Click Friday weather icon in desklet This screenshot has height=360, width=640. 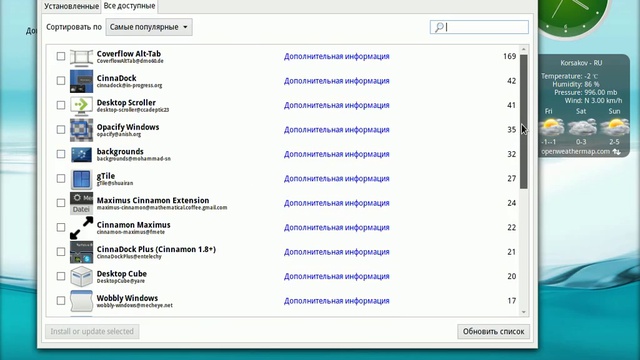551,127
